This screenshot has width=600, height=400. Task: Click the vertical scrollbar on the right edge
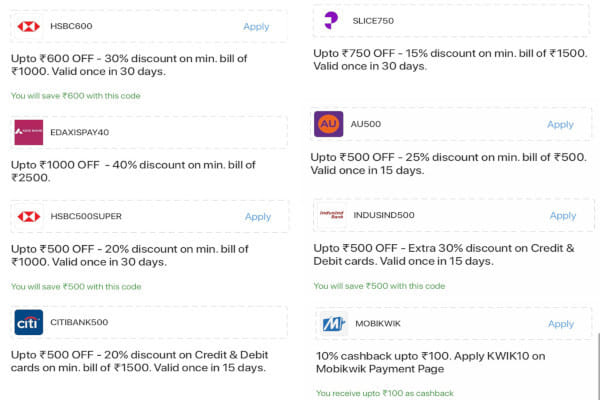click(x=598, y=366)
